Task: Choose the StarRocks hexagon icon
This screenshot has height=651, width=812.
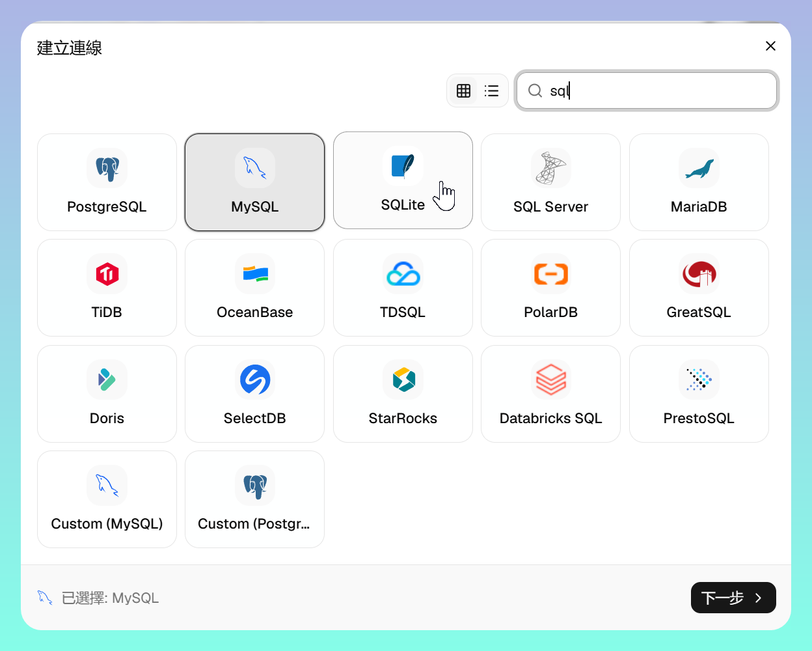Action: 403,380
